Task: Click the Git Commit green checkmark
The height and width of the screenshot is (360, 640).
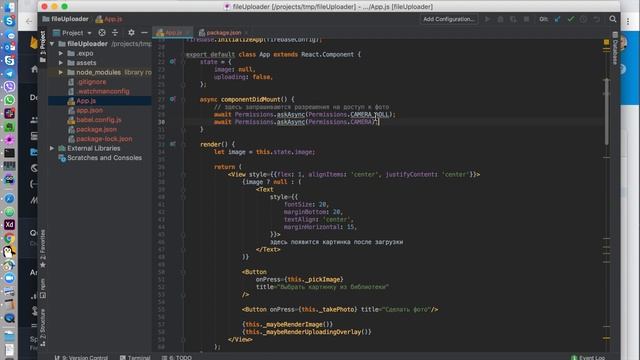Action: (571, 19)
